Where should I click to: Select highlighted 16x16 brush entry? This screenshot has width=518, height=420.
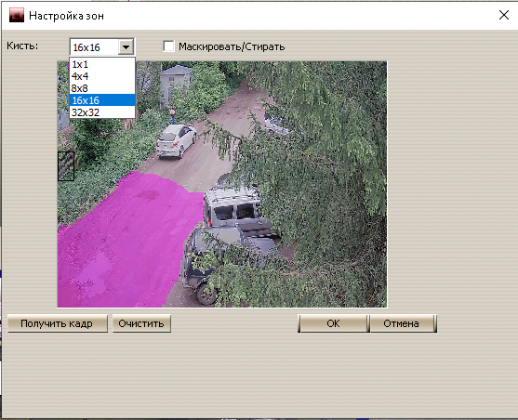pyautogui.click(x=102, y=100)
